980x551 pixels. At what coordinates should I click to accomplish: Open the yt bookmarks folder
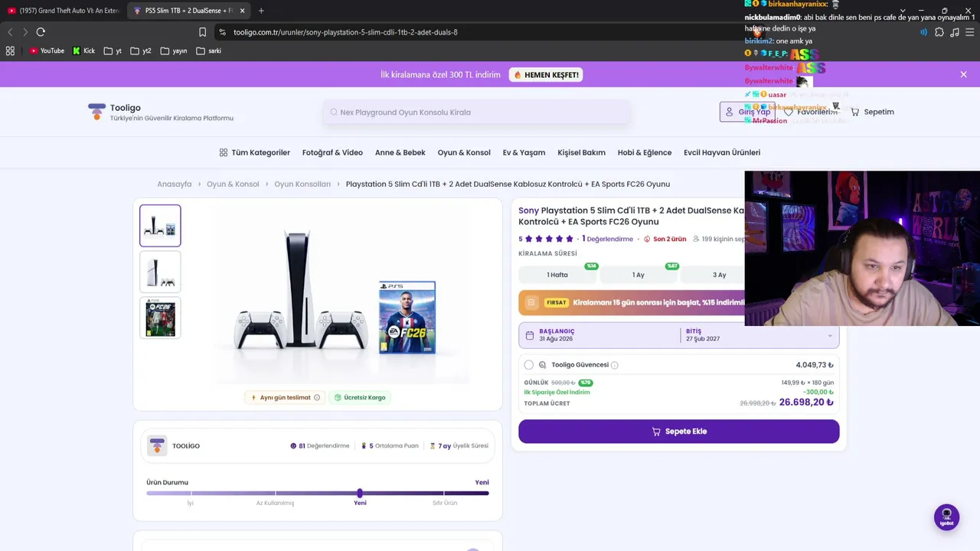click(113, 51)
